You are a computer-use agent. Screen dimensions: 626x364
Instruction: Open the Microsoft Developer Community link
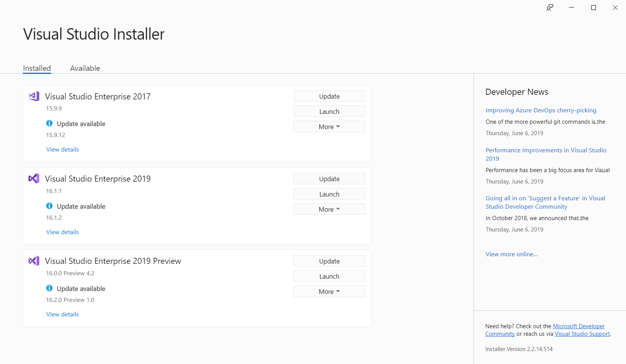pos(579,326)
